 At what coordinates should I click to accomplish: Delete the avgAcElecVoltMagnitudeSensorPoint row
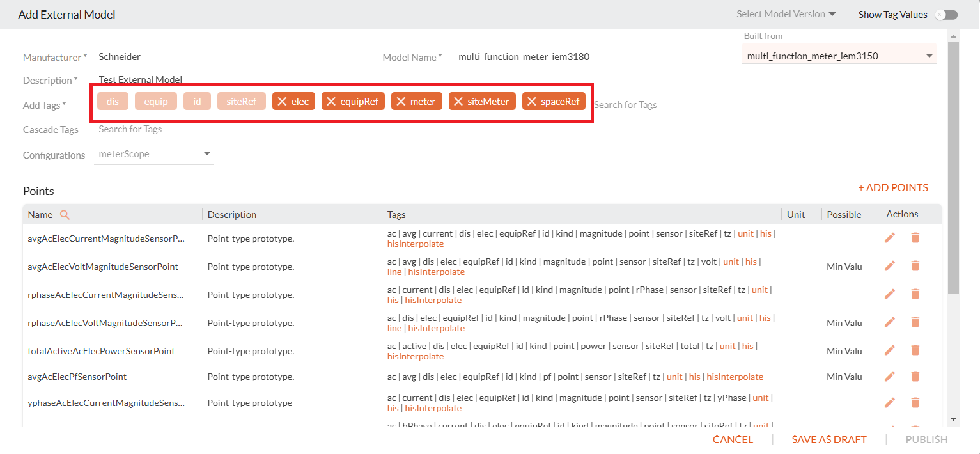(x=915, y=266)
